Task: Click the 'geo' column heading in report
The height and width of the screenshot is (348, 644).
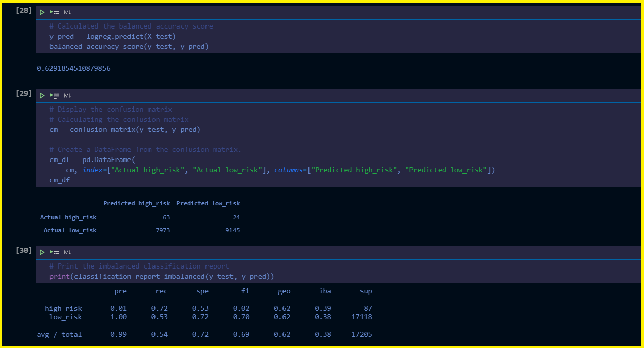Action: pos(284,291)
